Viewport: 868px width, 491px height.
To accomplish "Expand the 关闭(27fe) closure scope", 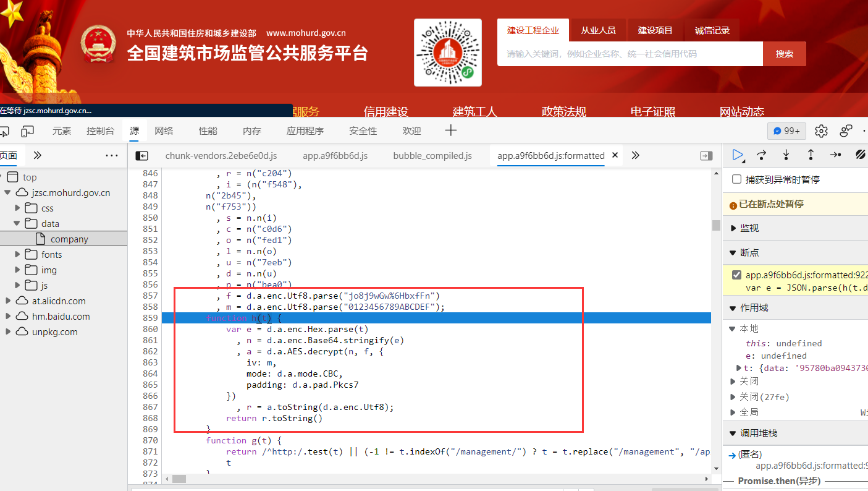I will (x=732, y=397).
